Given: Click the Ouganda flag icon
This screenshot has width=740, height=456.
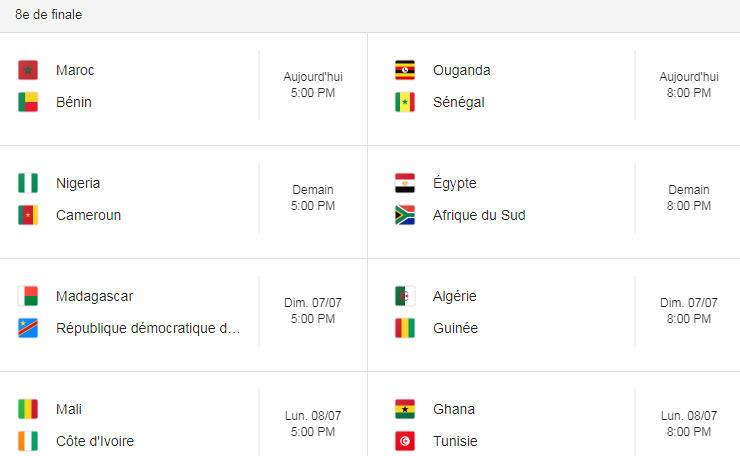Looking at the screenshot, I should [405, 70].
